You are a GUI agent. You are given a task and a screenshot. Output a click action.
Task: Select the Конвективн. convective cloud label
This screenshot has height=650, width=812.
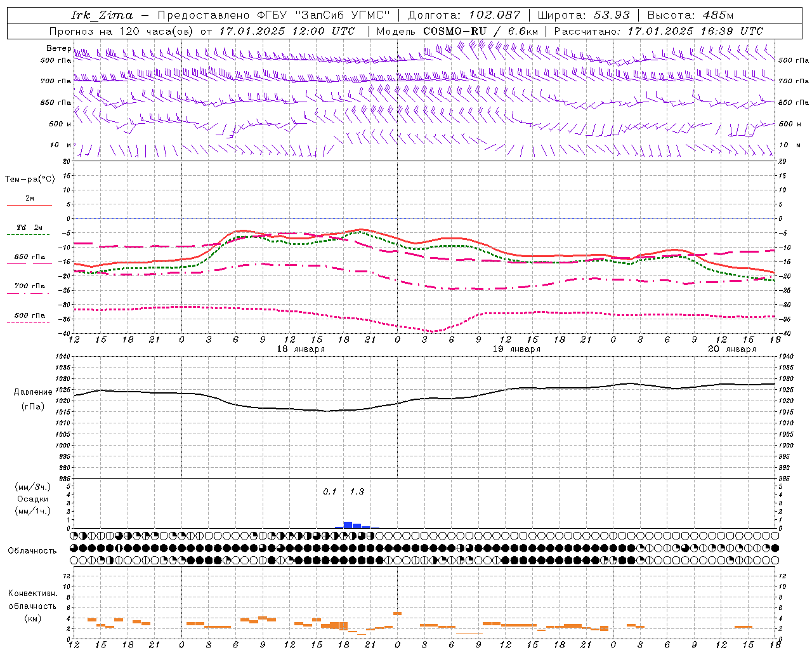(x=33, y=594)
